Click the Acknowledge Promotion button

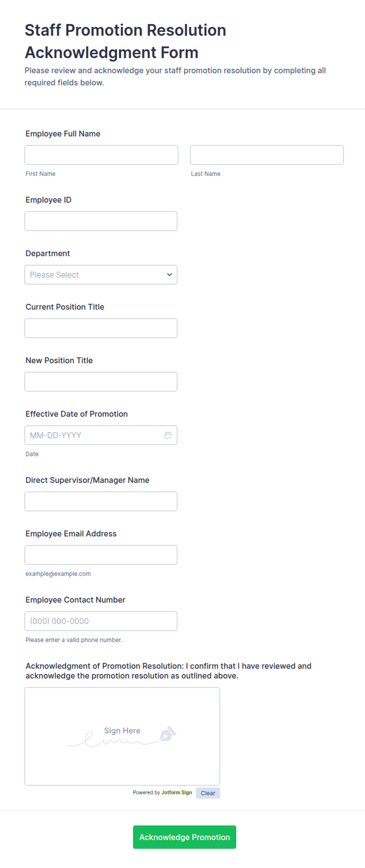[184, 837]
